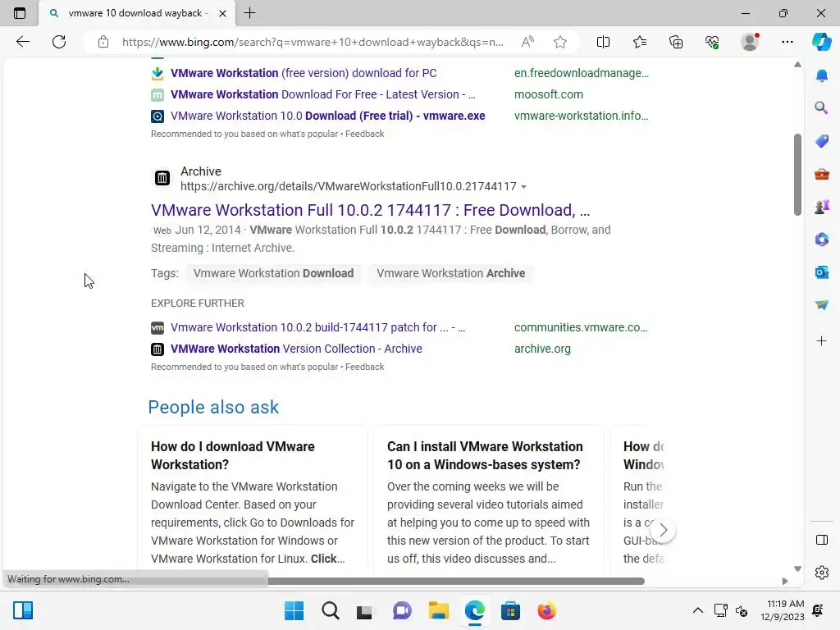
Task: Open taskbar Search
Action: click(x=331, y=610)
